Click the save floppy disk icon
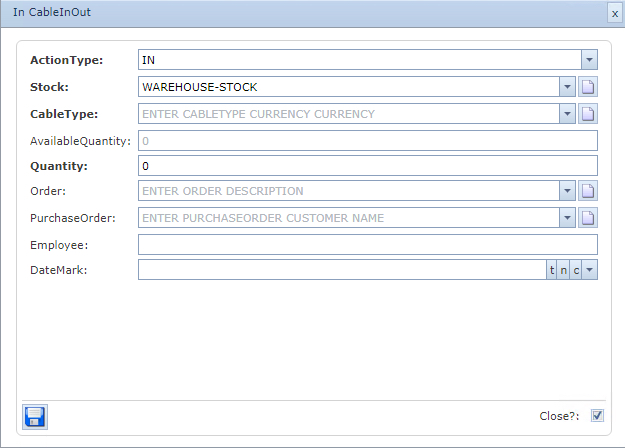Screen dimensions: 625x448 (x=35, y=417)
